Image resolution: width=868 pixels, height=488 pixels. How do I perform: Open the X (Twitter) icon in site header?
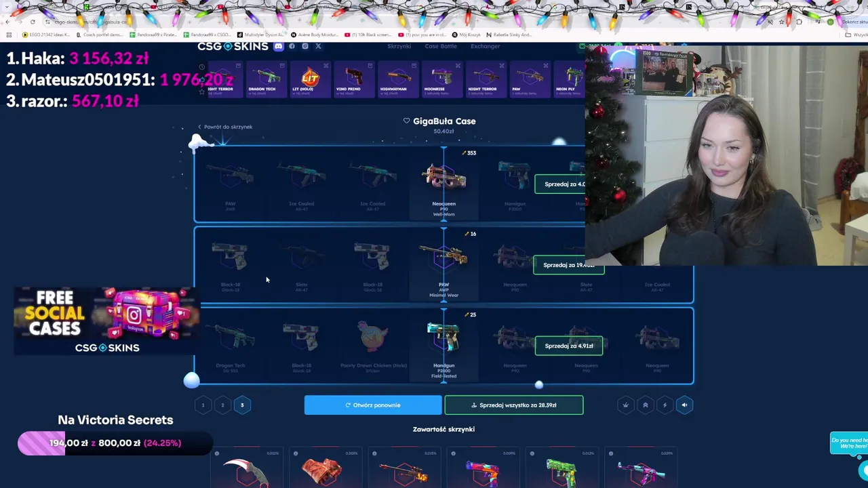[x=318, y=46]
